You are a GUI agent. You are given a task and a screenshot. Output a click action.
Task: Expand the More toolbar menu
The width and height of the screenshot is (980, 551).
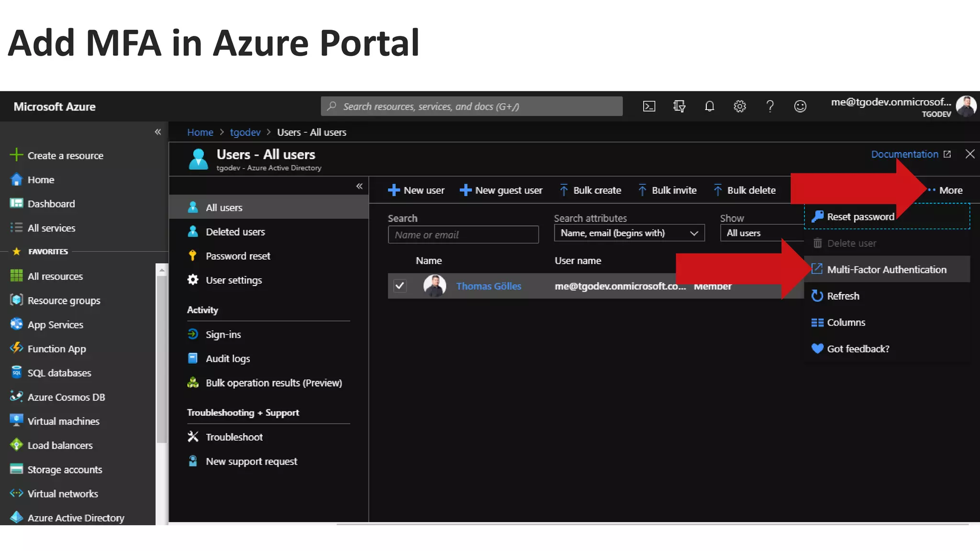click(x=945, y=190)
